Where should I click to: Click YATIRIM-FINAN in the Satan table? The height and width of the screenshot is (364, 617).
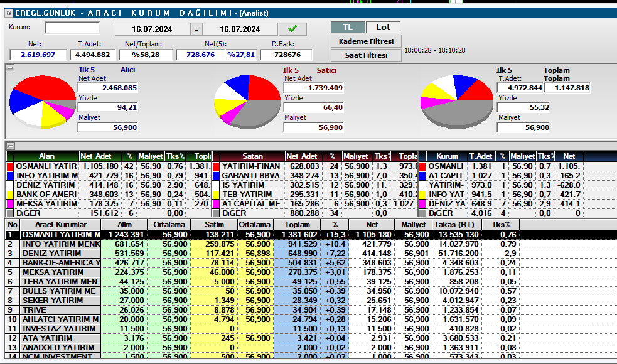pyautogui.click(x=251, y=166)
